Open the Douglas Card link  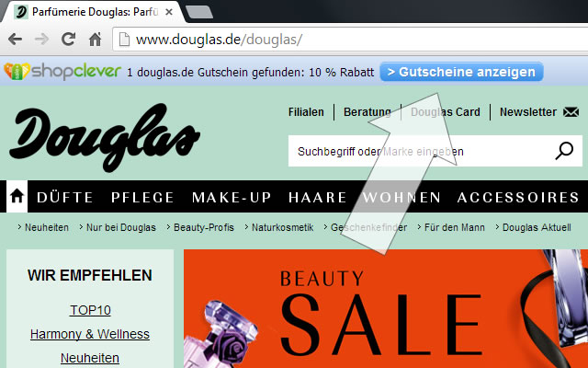[445, 112]
